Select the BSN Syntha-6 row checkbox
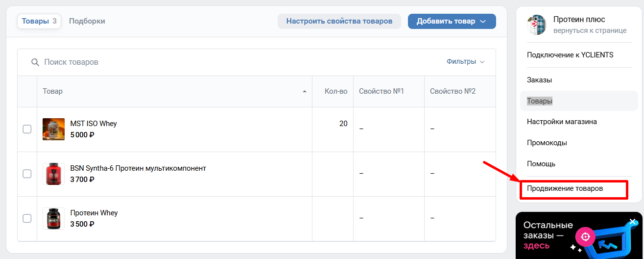The width and height of the screenshot is (644, 259). pos(27,174)
